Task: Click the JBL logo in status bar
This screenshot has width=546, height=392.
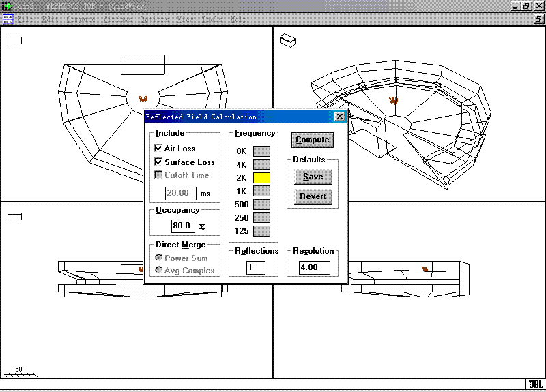Action: pyautogui.click(x=534, y=385)
